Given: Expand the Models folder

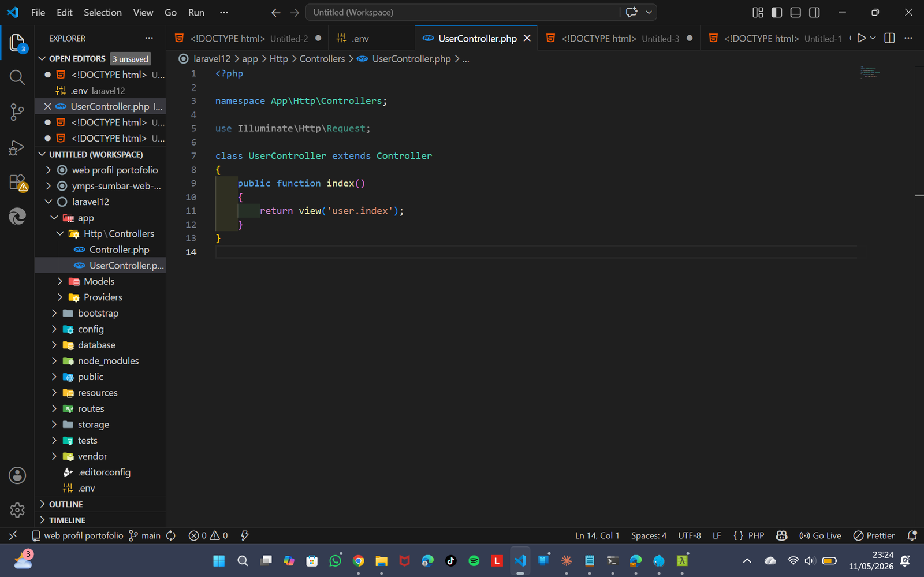Looking at the screenshot, I should coord(100,281).
